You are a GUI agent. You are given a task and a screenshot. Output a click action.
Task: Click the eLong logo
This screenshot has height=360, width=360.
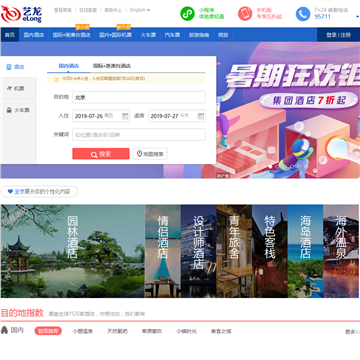pyautogui.click(x=21, y=14)
